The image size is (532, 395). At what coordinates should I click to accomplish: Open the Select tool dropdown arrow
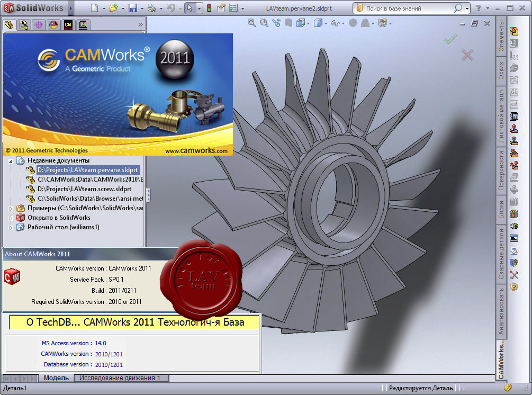199,8
